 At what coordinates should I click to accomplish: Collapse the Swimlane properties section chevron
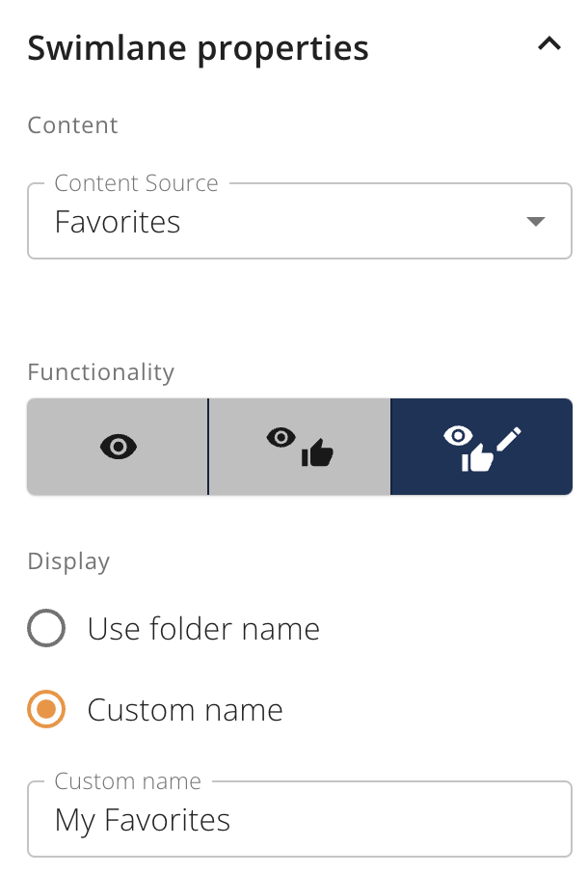pos(549,44)
